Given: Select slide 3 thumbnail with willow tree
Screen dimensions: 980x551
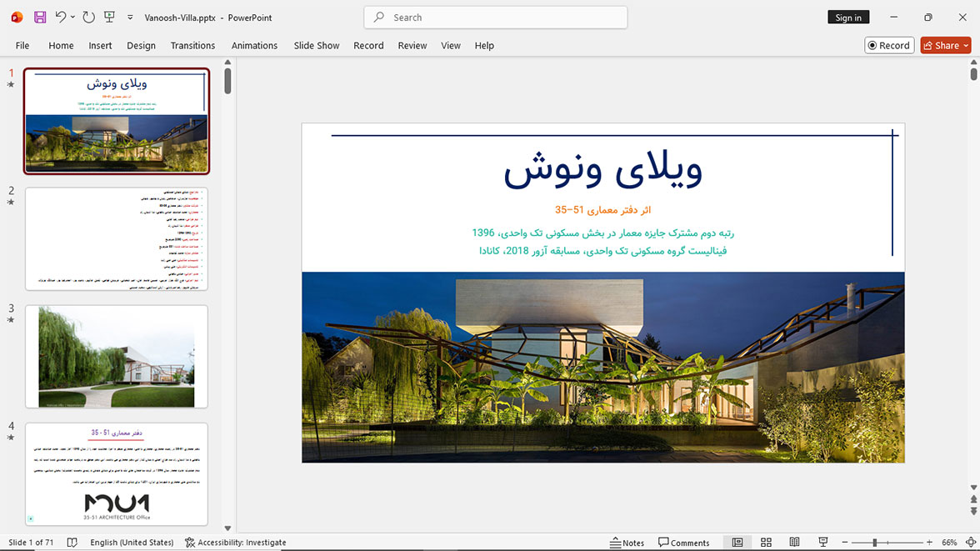Looking at the screenshot, I should pyautogui.click(x=117, y=357).
